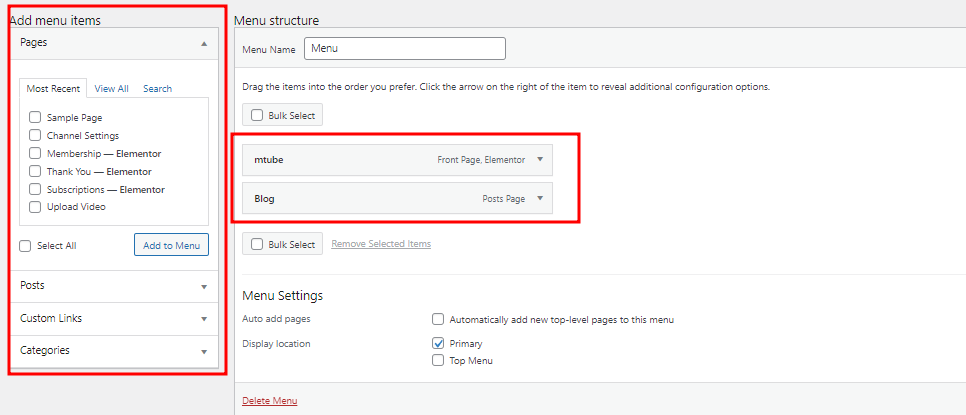Click the Front Page, Elementor label
This screenshot has height=415, width=966.
[x=481, y=160]
